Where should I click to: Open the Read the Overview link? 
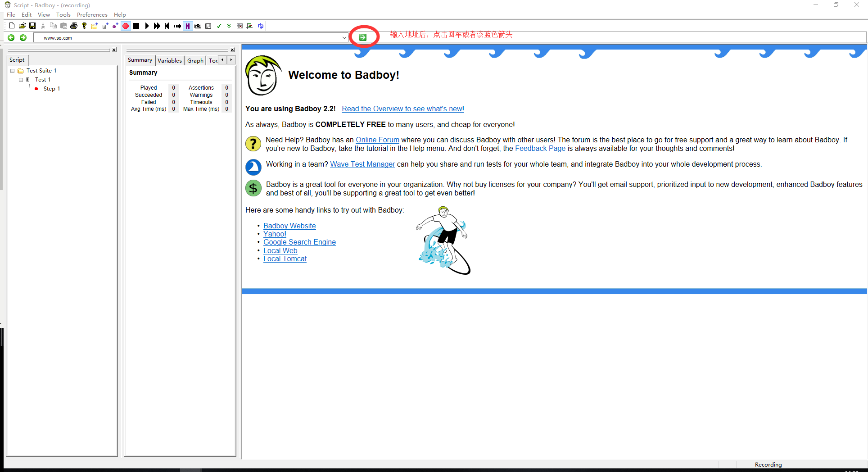point(403,109)
